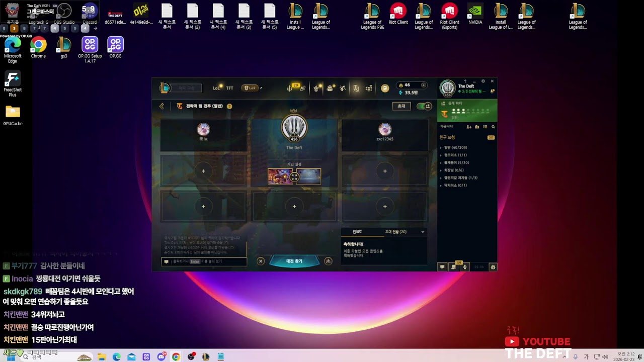Open the Riot Client desktop shortcut
Screen dimensions: 644x362
[x=398, y=14]
